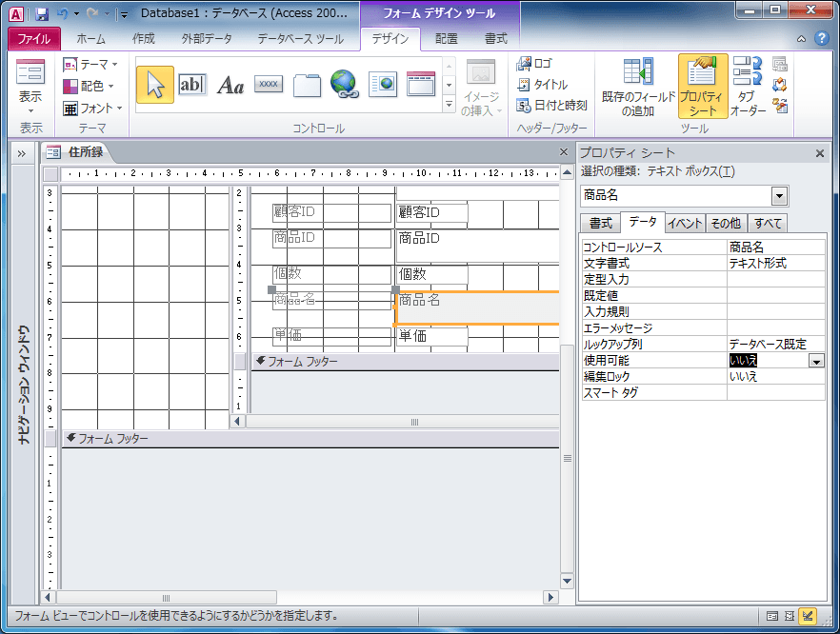Click the vertical scrollbar down arrow
This screenshot has width=840, height=634.
pyautogui.click(x=568, y=581)
